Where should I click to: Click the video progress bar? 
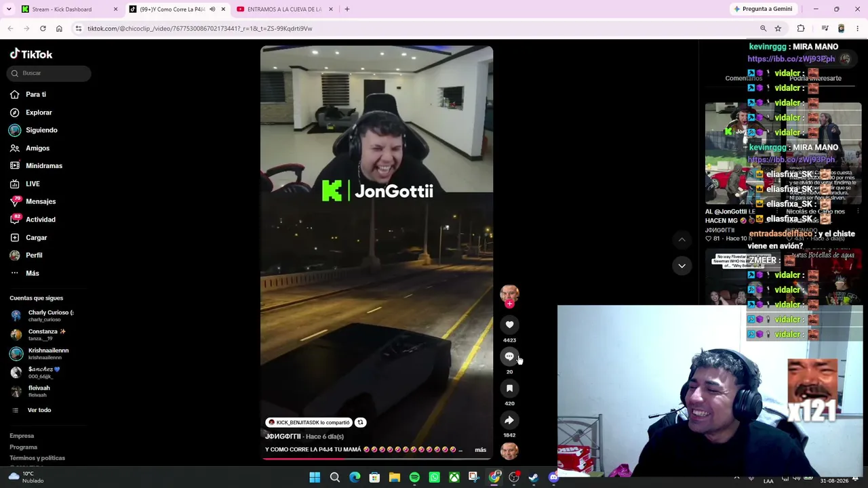[x=376, y=459]
